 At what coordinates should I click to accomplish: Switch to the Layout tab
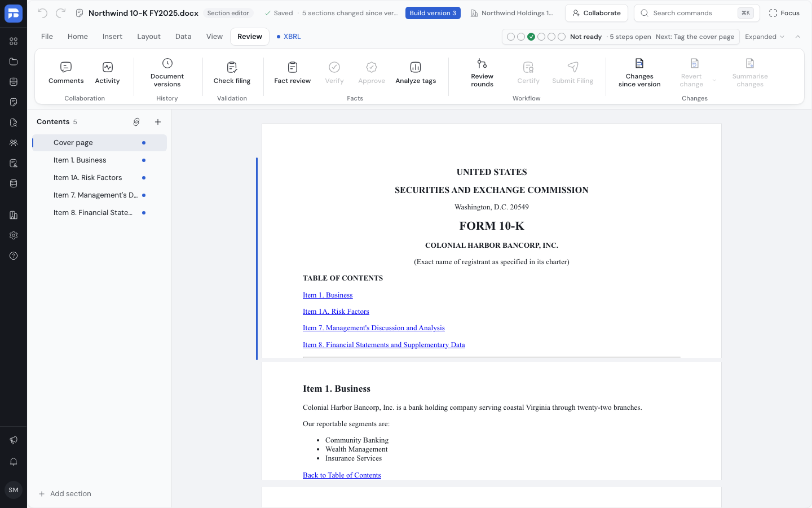click(x=149, y=37)
